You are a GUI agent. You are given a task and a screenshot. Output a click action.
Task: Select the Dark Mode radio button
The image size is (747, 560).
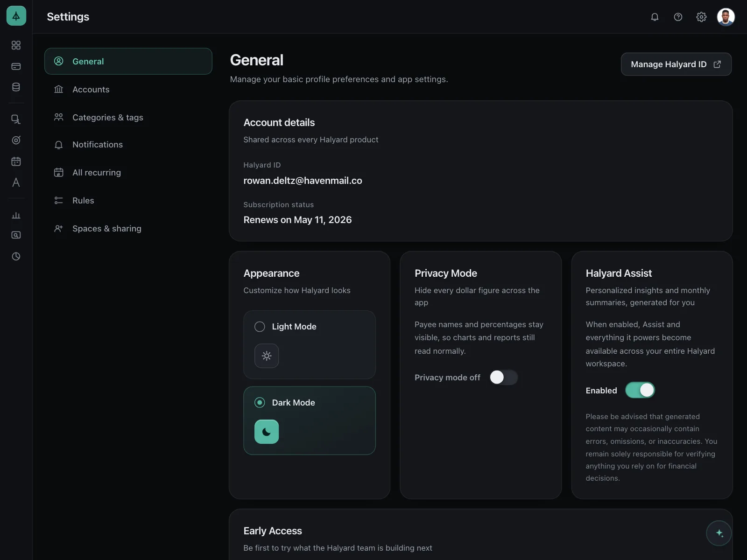[x=260, y=402]
